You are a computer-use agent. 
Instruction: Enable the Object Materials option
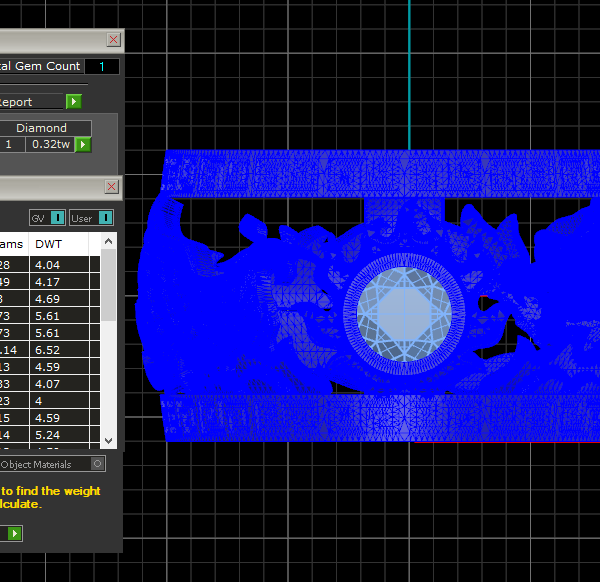96,464
